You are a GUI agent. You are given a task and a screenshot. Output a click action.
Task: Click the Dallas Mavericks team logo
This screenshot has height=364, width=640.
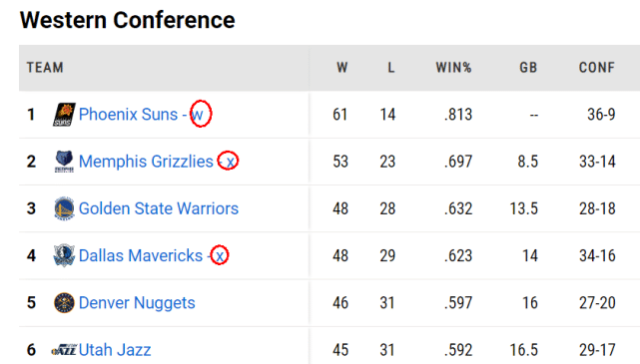click(x=64, y=255)
